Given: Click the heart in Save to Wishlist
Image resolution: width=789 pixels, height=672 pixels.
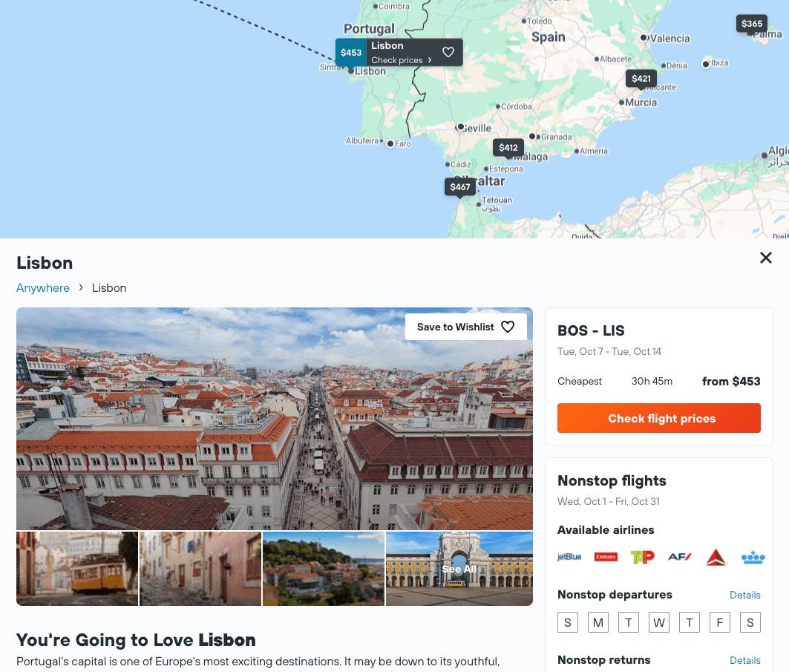Looking at the screenshot, I should click(508, 327).
